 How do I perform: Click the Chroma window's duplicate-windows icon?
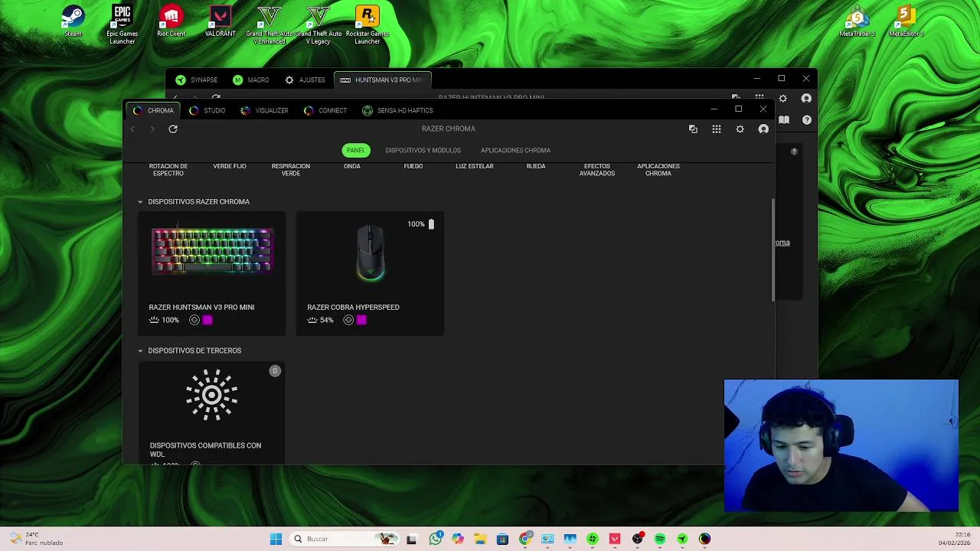click(x=693, y=129)
